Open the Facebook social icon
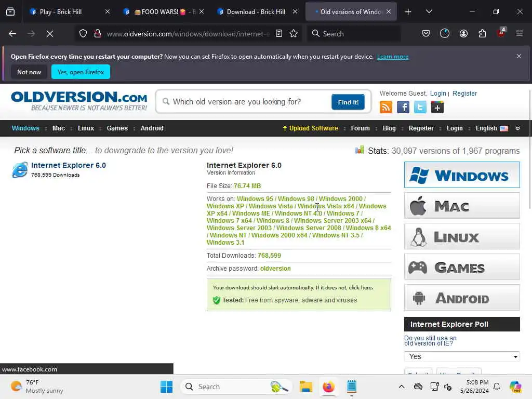532x399 pixels. click(x=403, y=107)
